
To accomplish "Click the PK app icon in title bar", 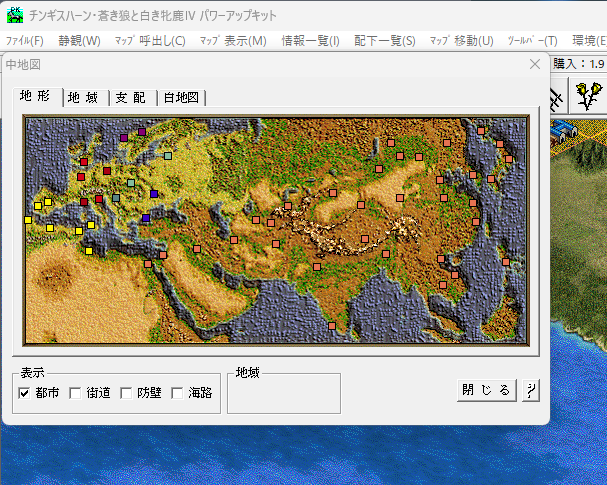I will pyautogui.click(x=15, y=15).
